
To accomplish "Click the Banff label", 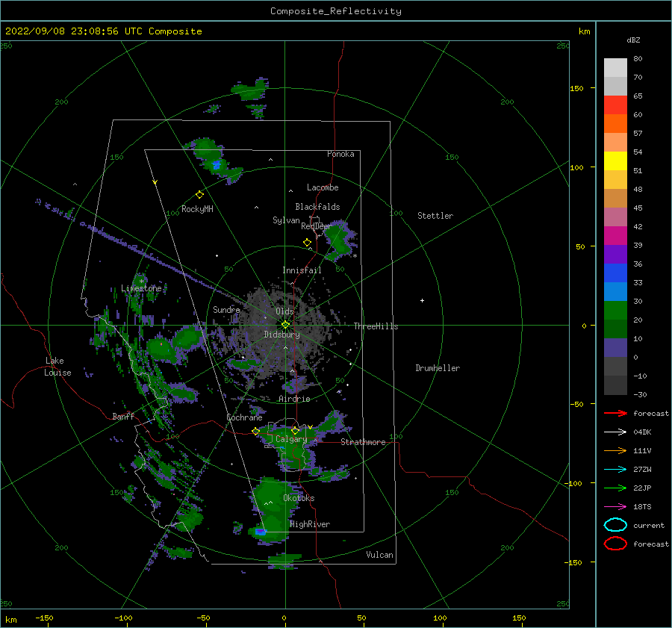I will click(x=123, y=416).
